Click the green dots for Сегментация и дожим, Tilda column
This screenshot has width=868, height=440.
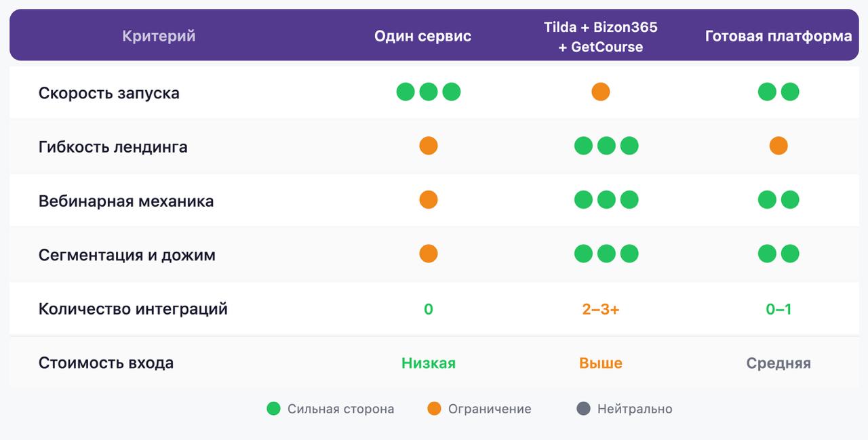606,254
